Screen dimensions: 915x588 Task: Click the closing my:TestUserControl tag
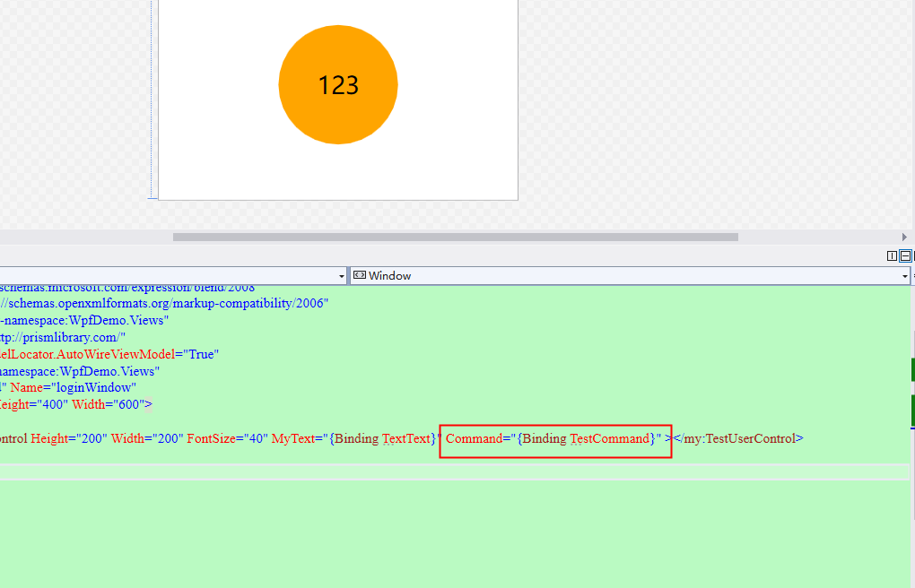pyautogui.click(x=737, y=439)
